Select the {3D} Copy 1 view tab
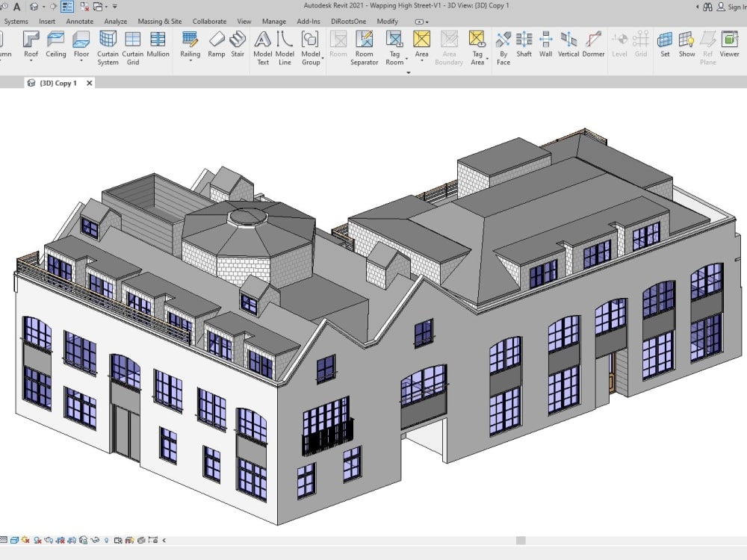This screenshot has height=560, width=747. (58, 83)
